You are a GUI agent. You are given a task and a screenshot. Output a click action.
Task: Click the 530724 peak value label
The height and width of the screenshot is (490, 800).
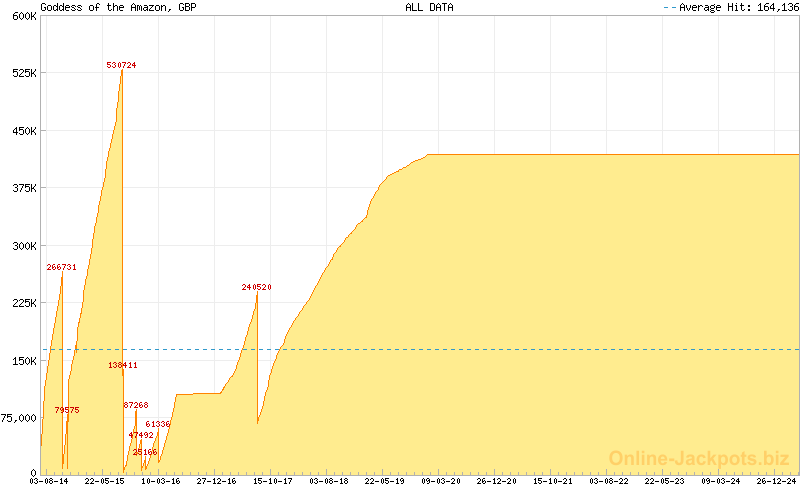(x=121, y=65)
